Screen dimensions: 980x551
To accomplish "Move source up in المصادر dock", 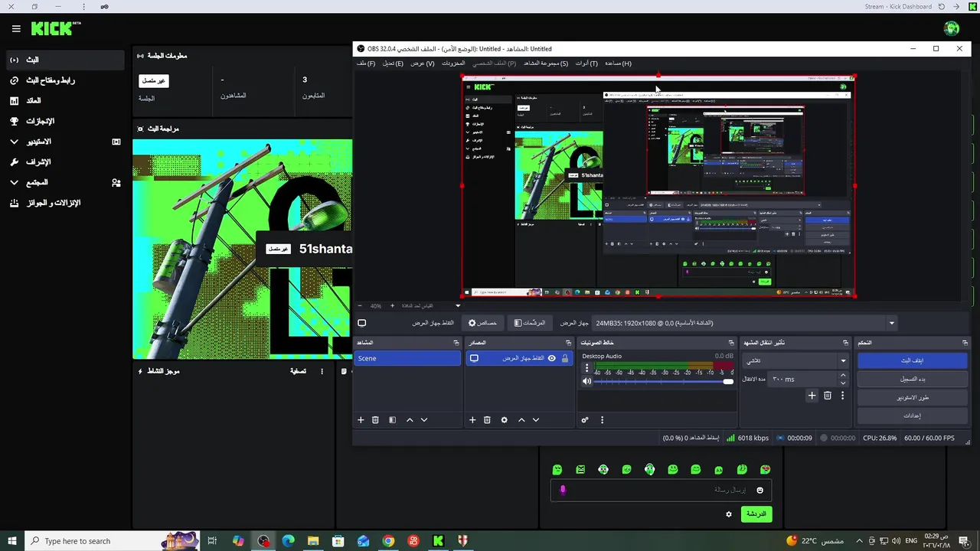I will click(x=521, y=419).
